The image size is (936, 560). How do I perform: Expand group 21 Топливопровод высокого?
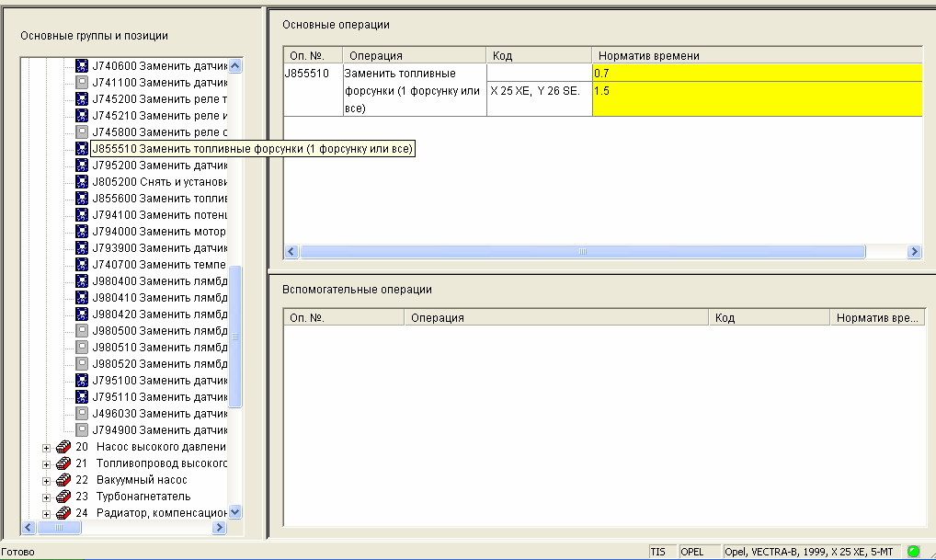(46, 463)
